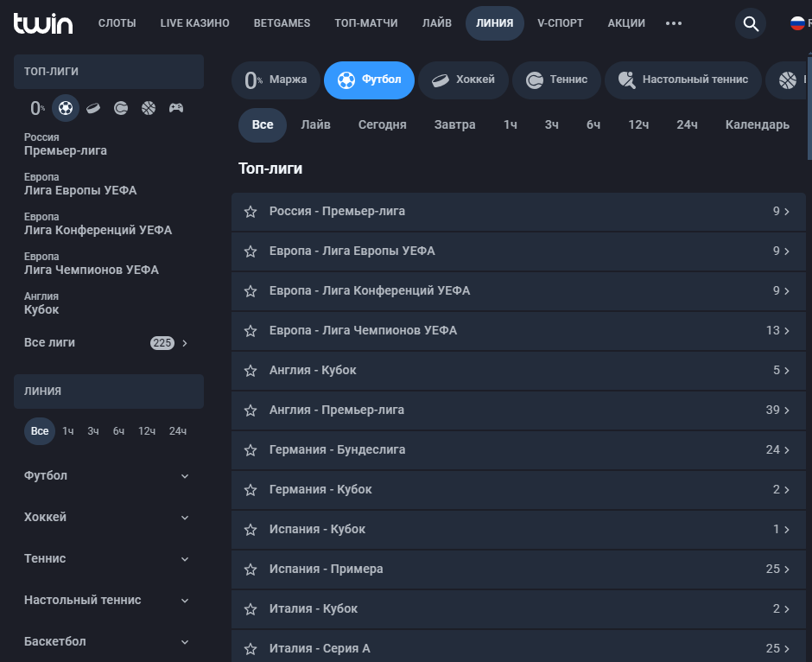This screenshot has width=812, height=662.
Task: Open the Календарь filter
Action: click(757, 124)
